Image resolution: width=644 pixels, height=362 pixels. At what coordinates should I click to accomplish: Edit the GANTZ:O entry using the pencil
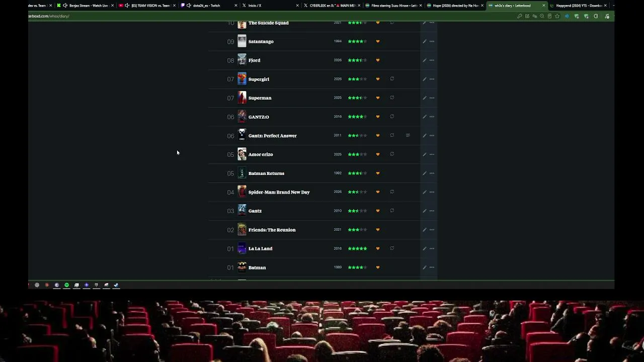(x=424, y=117)
